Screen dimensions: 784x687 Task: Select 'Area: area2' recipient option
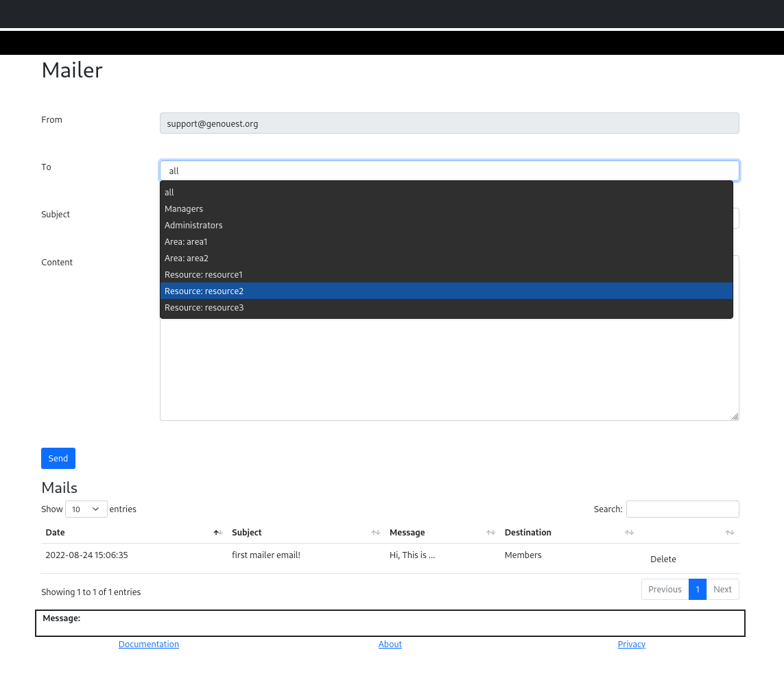pos(446,258)
